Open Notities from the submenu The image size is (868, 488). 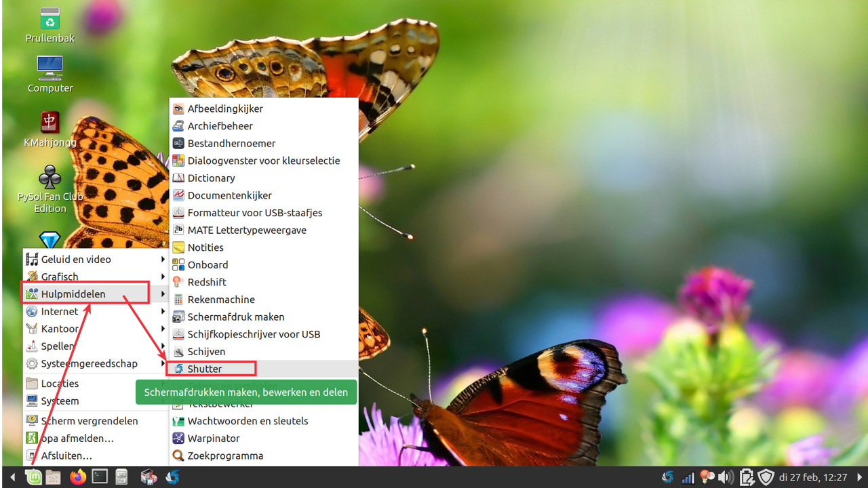[264, 247]
